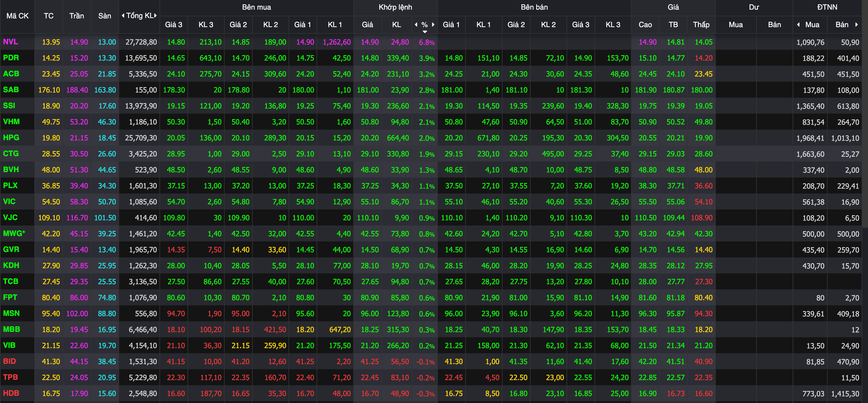Click MSN ceiling price 102.00
This screenshot has height=403, width=868.
(77, 313)
